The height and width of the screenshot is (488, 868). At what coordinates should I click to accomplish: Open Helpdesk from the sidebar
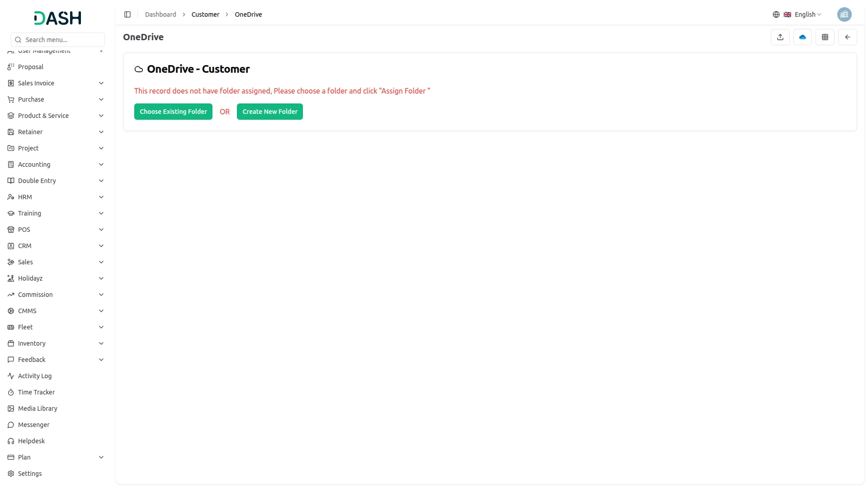(x=31, y=441)
